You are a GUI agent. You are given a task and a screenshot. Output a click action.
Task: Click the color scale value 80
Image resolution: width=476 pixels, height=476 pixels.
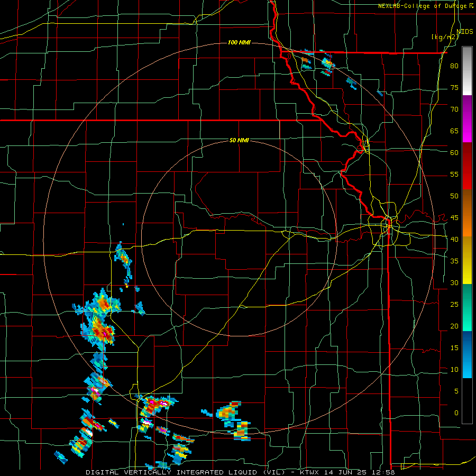454,66
